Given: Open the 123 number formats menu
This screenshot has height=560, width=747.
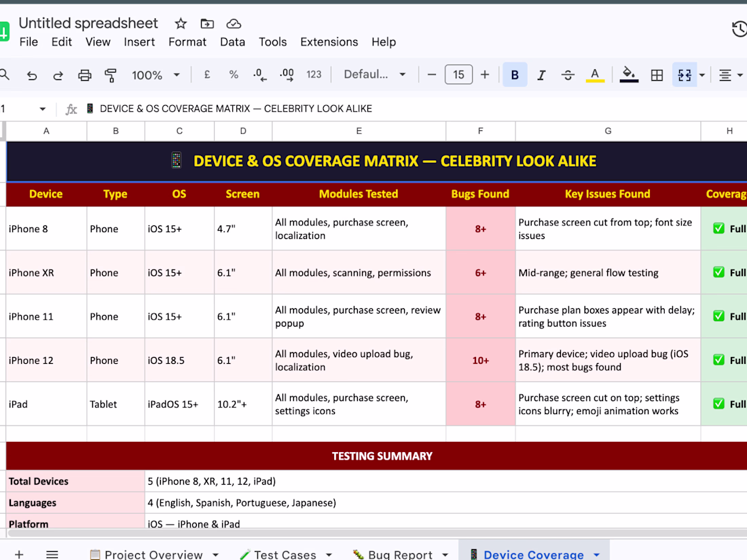Looking at the screenshot, I should pos(314,75).
